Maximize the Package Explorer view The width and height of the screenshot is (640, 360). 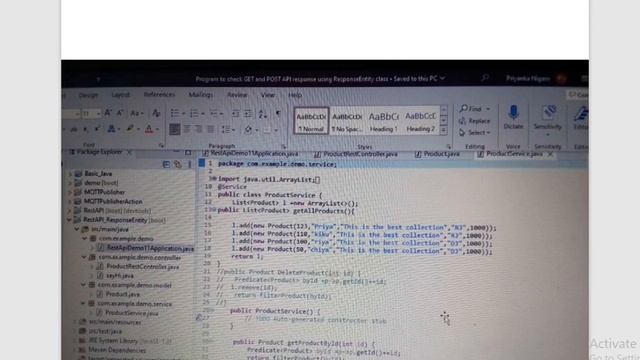click(188, 152)
